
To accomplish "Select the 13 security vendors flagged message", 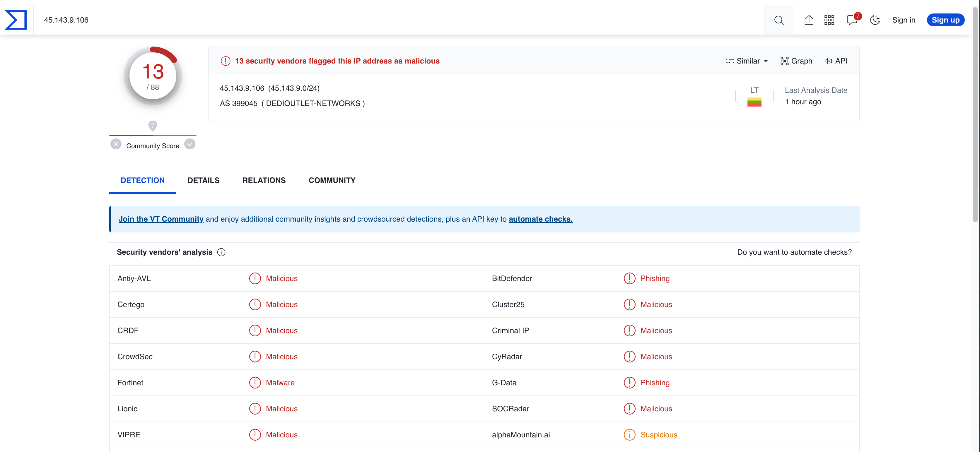I will pyautogui.click(x=337, y=61).
